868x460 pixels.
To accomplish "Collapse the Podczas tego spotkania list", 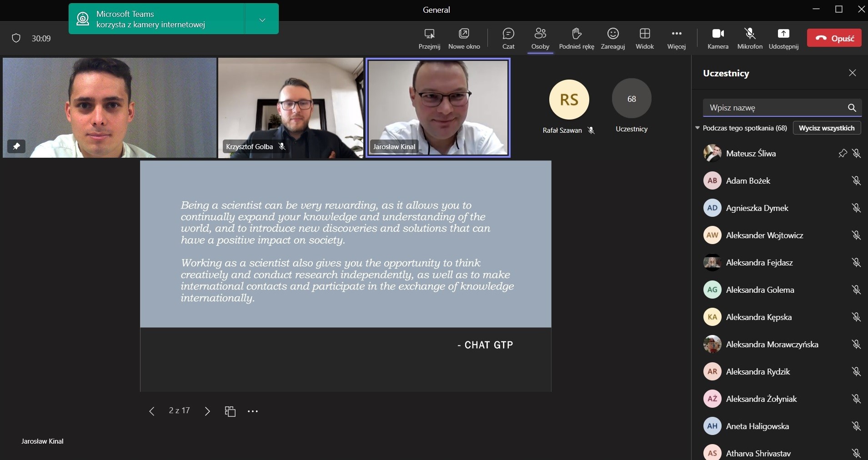I will tap(697, 128).
